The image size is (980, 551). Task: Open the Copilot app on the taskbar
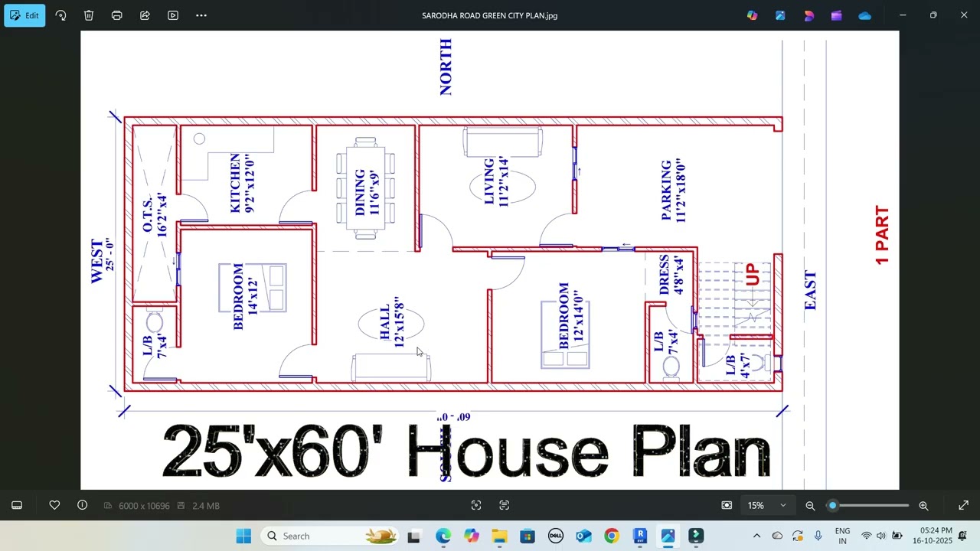click(x=471, y=536)
